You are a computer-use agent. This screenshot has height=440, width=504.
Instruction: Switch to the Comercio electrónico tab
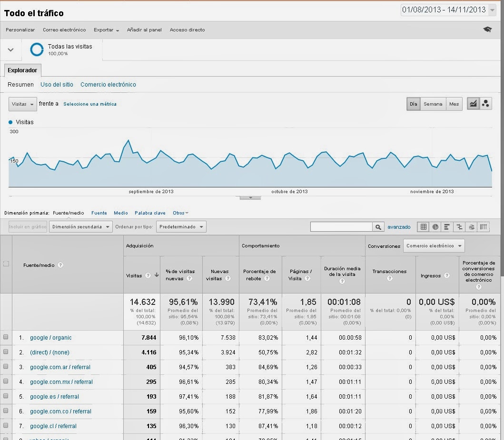tap(109, 85)
